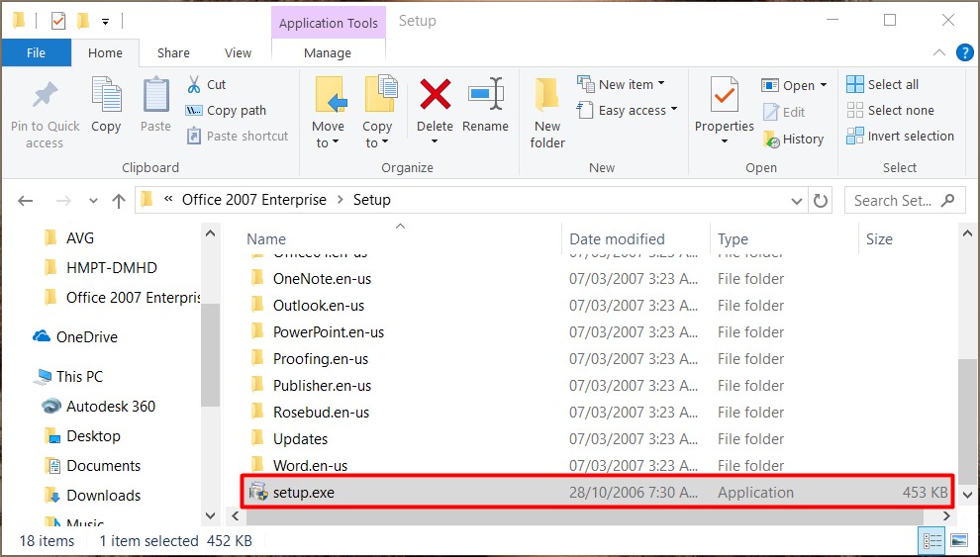The width and height of the screenshot is (980, 557).
Task: Open the File menu tab
Action: [37, 53]
